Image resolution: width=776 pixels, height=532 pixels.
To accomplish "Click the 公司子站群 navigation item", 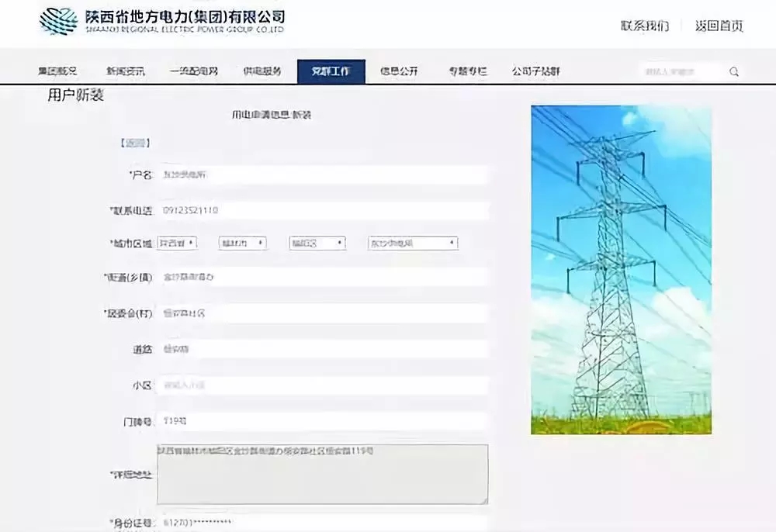I will [537, 71].
